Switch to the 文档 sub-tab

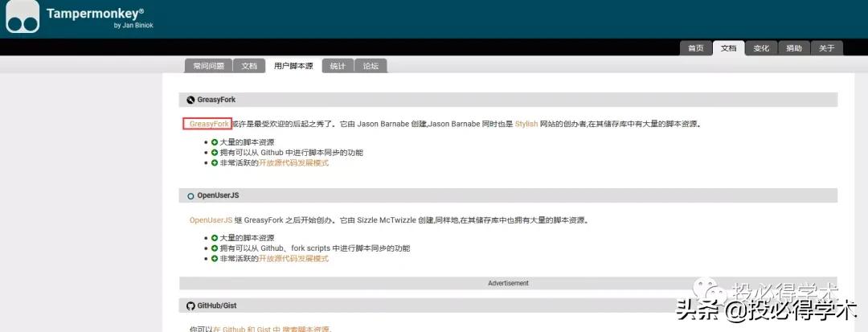click(x=249, y=66)
